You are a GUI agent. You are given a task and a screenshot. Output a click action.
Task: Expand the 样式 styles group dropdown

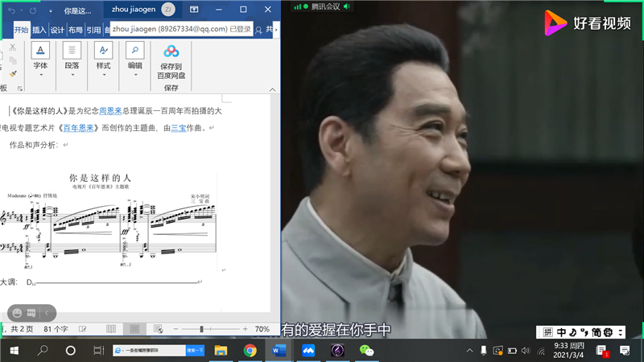click(103, 74)
